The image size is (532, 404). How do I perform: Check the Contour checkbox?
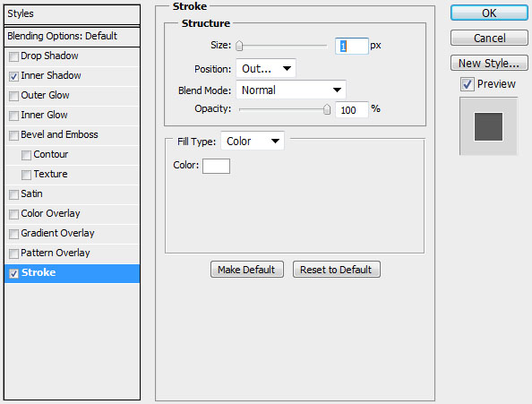click(26, 155)
